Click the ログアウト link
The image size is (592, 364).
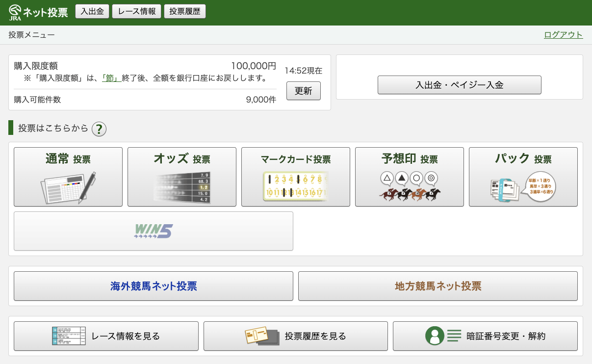(x=563, y=35)
